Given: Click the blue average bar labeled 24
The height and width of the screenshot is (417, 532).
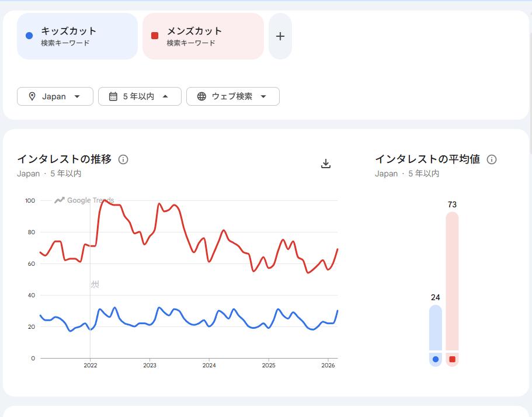Looking at the screenshot, I should (435, 327).
